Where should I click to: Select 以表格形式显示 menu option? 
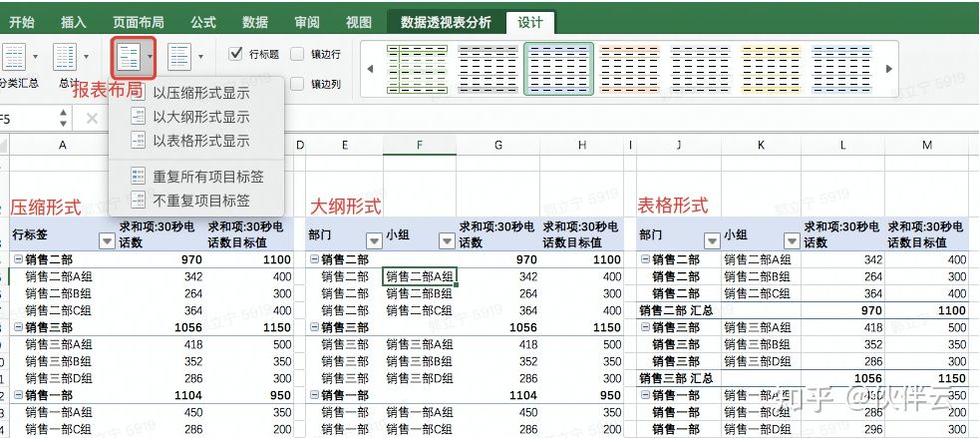(200, 141)
